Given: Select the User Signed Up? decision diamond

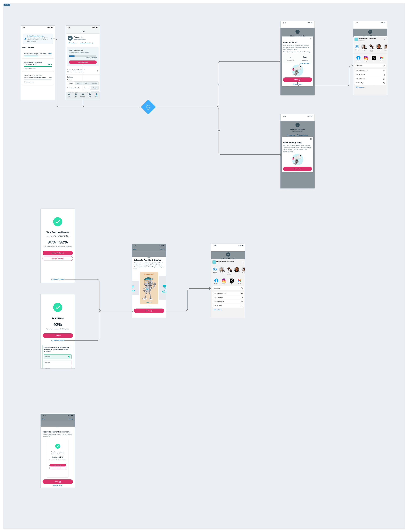Looking at the screenshot, I should click(148, 107).
